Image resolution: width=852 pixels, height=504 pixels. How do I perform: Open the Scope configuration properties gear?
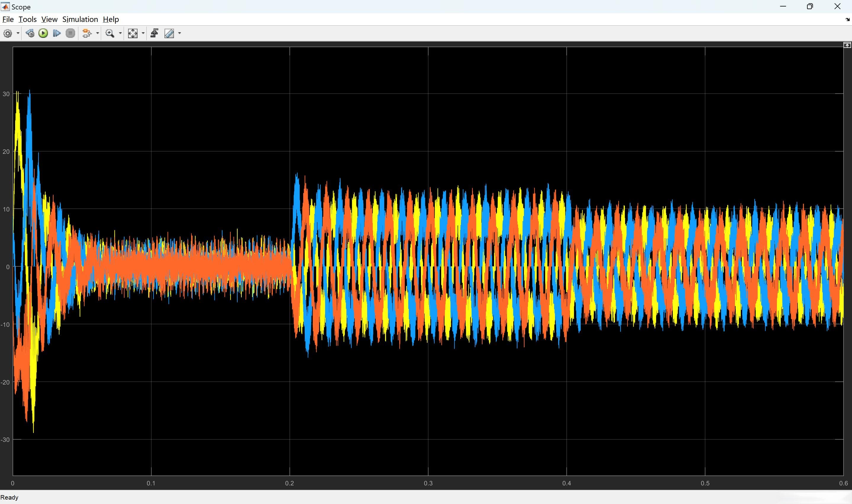click(7, 33)
